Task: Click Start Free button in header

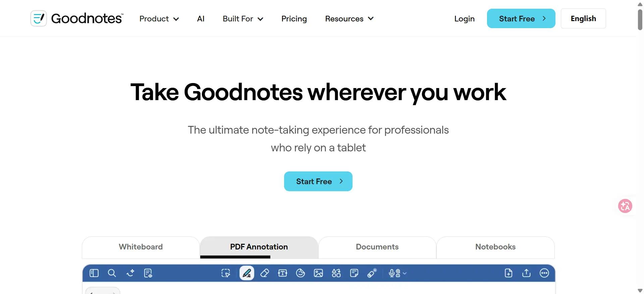Action: click(x=521, y=18)
